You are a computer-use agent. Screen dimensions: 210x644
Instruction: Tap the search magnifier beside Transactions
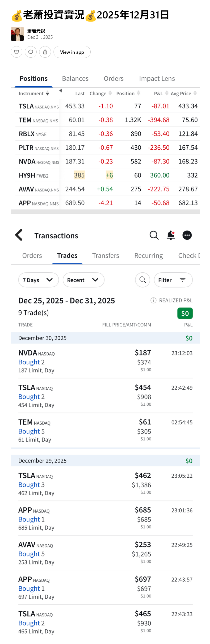click(154, 235)
